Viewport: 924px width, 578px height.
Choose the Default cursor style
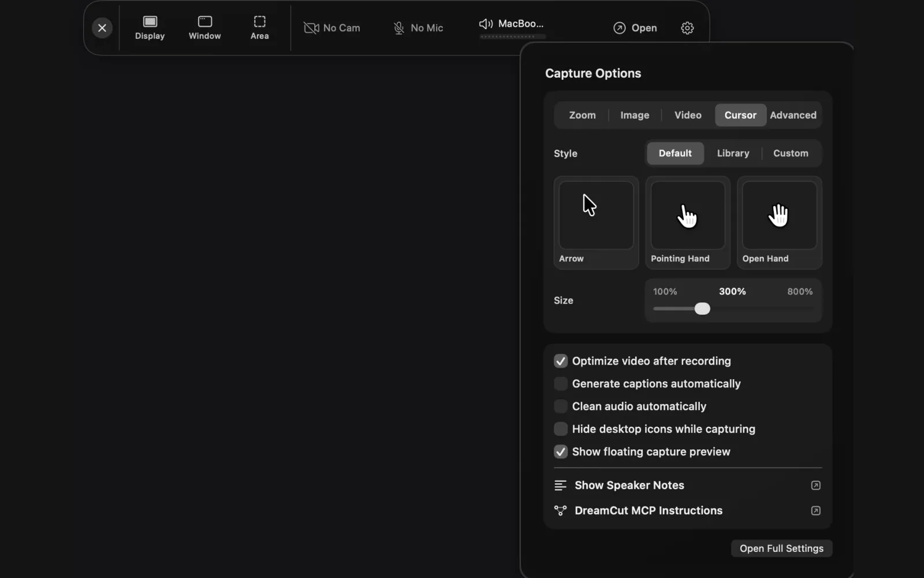click(x=675, y=153)
